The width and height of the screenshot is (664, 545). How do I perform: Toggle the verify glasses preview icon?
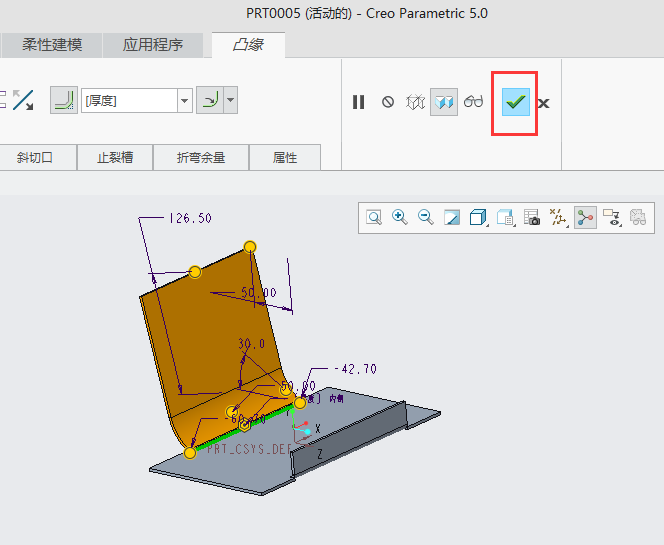474,102
